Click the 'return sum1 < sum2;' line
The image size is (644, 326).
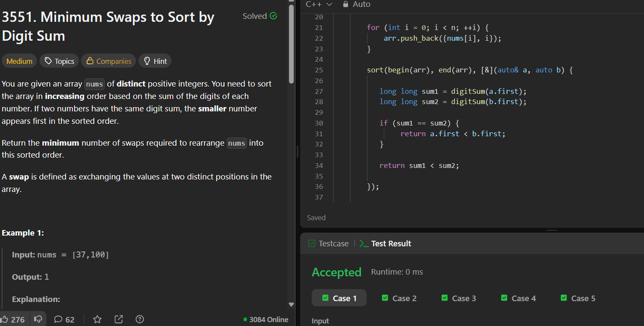click(x=419, y=166)
